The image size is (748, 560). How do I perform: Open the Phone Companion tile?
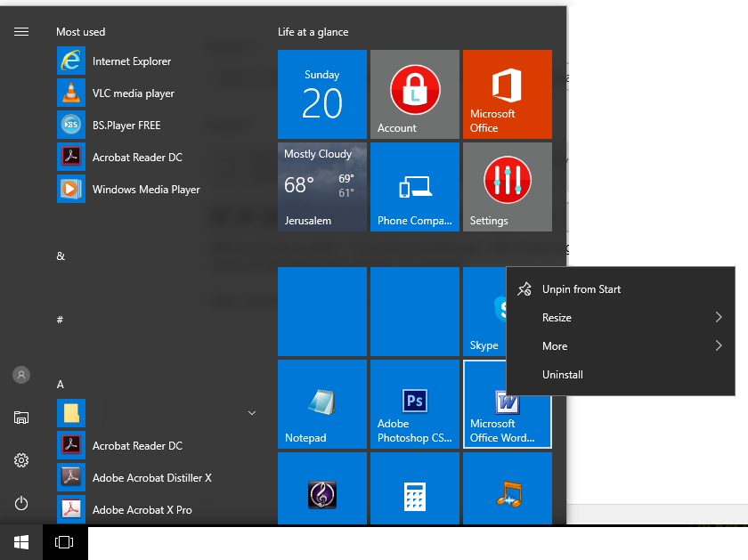pos(415,186)
